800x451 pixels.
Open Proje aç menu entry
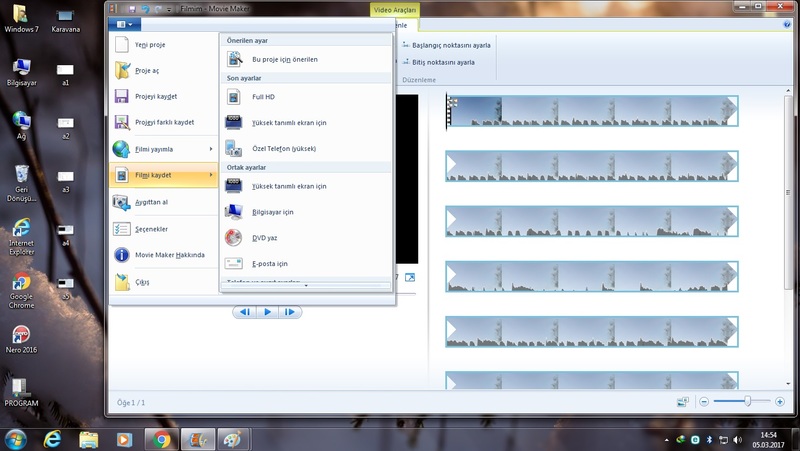[163, 70]
